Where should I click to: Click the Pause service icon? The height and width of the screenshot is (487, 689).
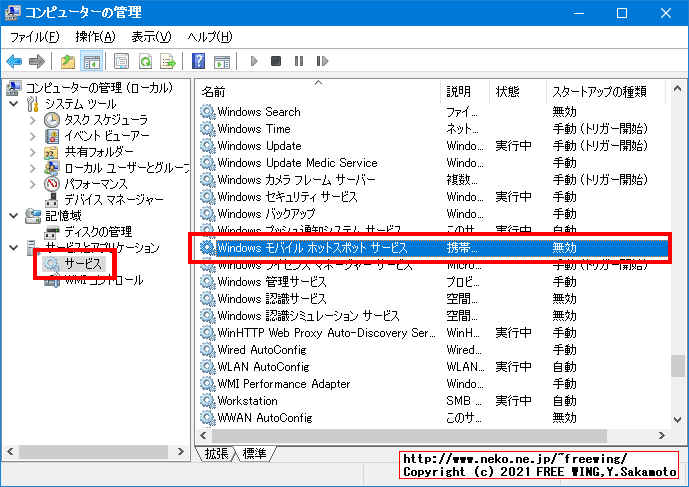pyautogui.click(x=299, y=61)
